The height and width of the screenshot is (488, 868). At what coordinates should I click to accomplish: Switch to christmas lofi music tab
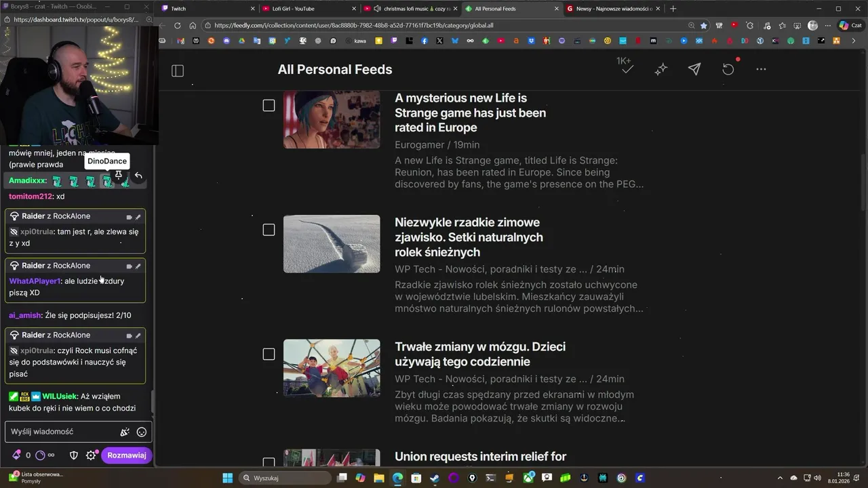click(410, 9)
